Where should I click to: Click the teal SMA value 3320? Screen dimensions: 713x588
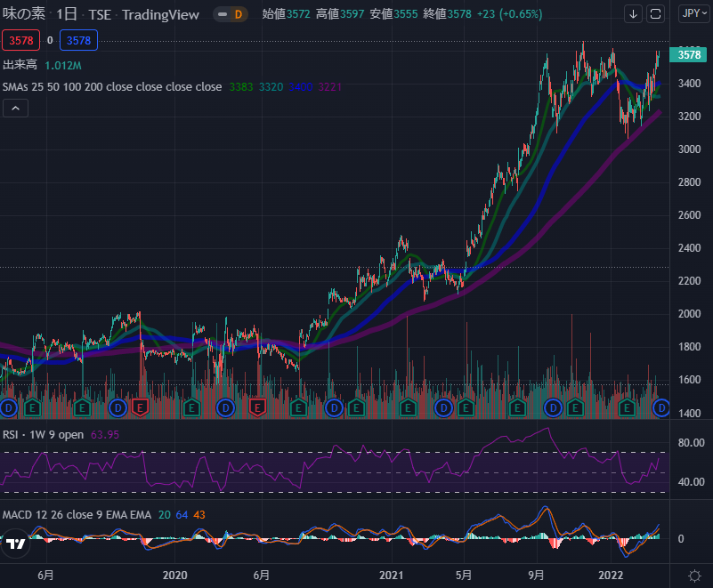click(x=271, y=87)
